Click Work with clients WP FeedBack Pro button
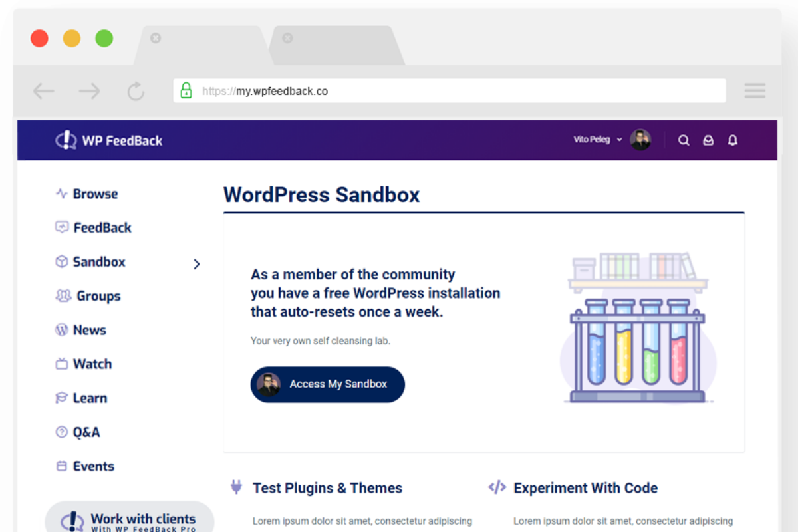This screenshot has height=532, width=798. (130, 517)
